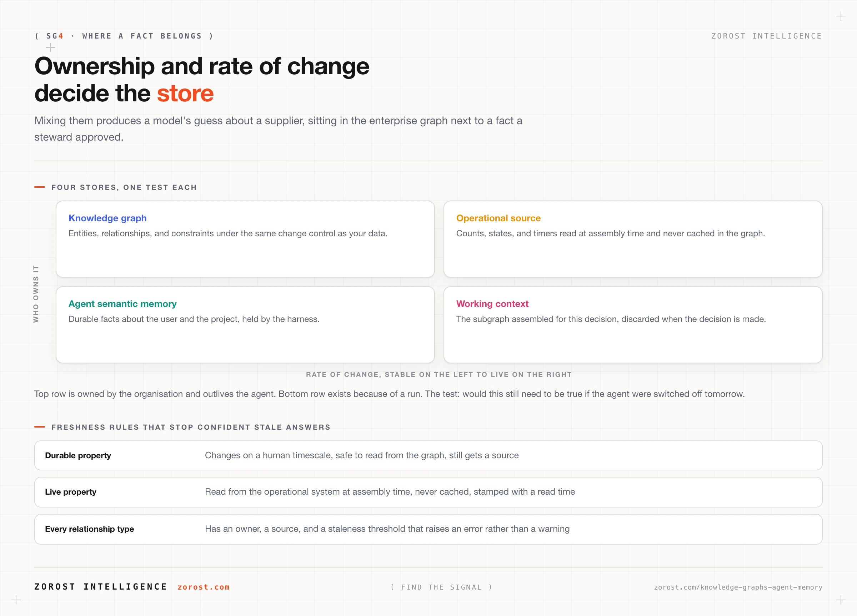Click the plus crosshair in top-right corner

[841, 16]
